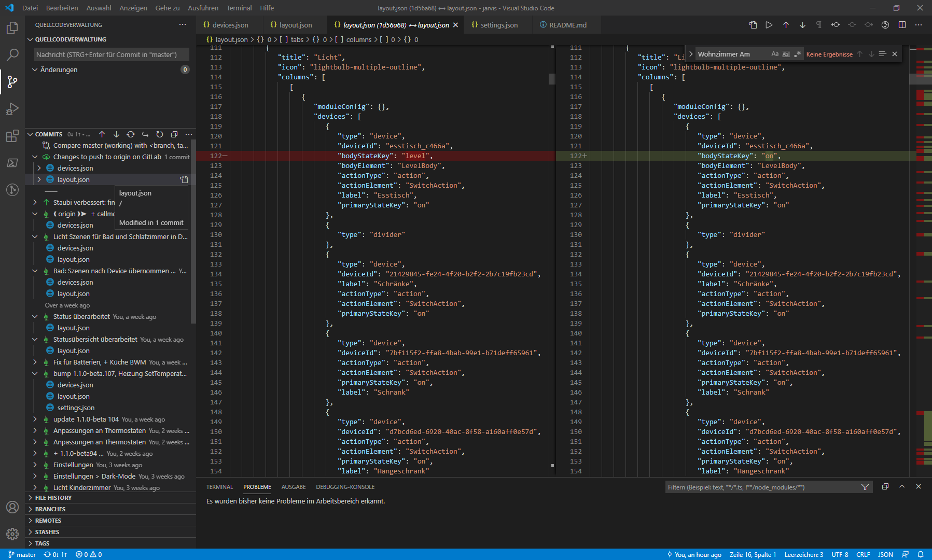Open the Terminal menu
The height and width of the screenshot is (560, 932).
(239, 8)
